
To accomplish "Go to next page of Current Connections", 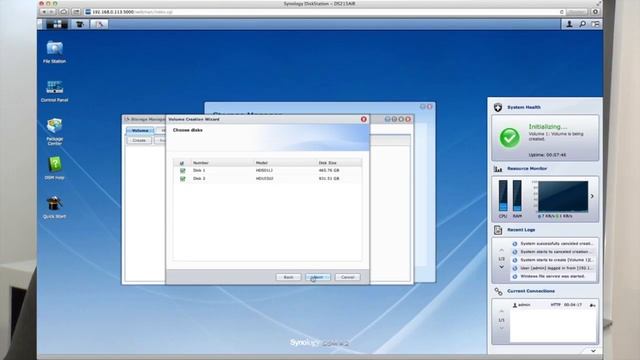I will click(502, 328).
